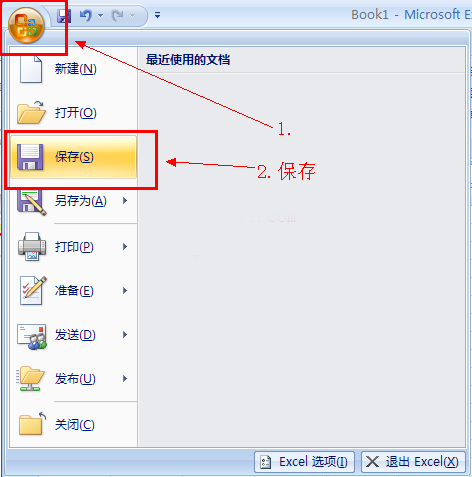
Task: Open the Redo history dropdown arrow
Action: (132, 15)
